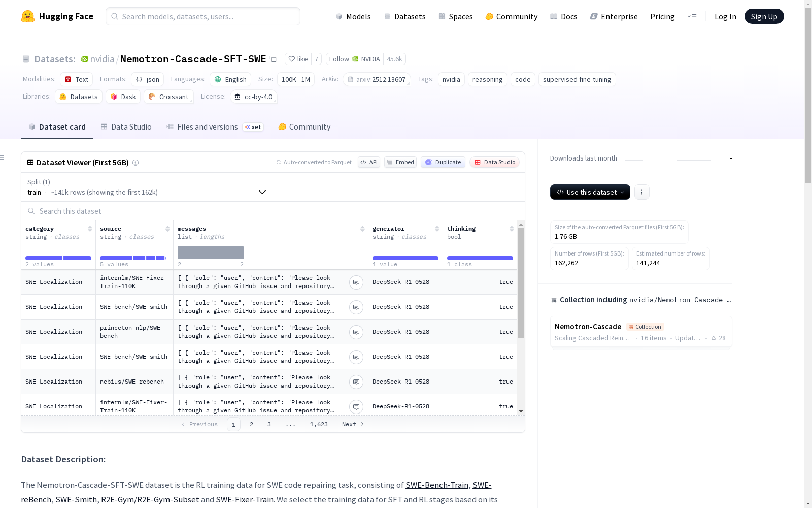Viewport: 812px width, 508px height.
Task: Follow NVIDIA organization
Action: click(355, 59)
